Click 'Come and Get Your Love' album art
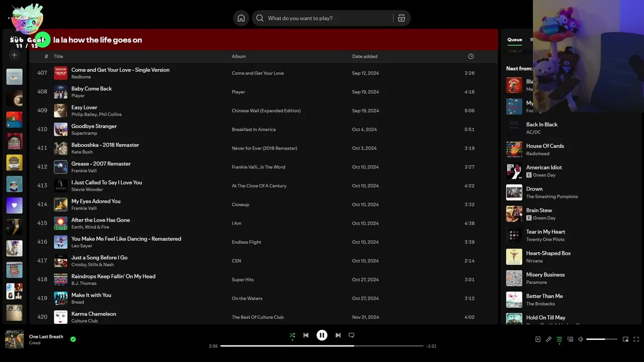 (61, 73)
